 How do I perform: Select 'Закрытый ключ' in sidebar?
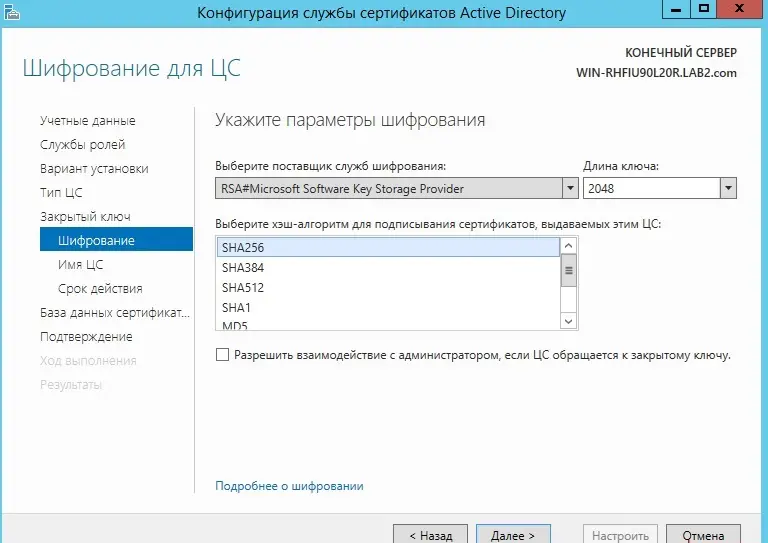(x=85, y=217)
